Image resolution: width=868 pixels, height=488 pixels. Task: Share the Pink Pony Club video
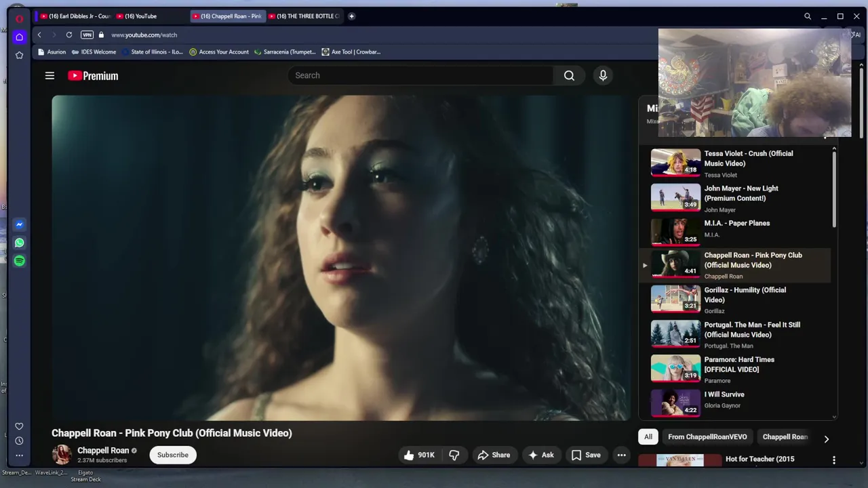click(x=494, y=455)
